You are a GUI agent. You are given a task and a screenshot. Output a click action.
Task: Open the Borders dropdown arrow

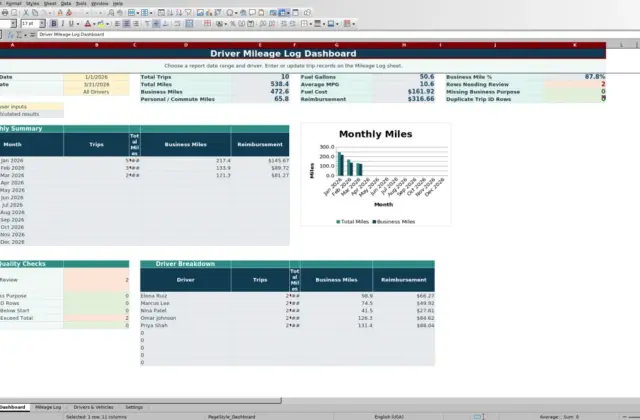coord(311,24)
